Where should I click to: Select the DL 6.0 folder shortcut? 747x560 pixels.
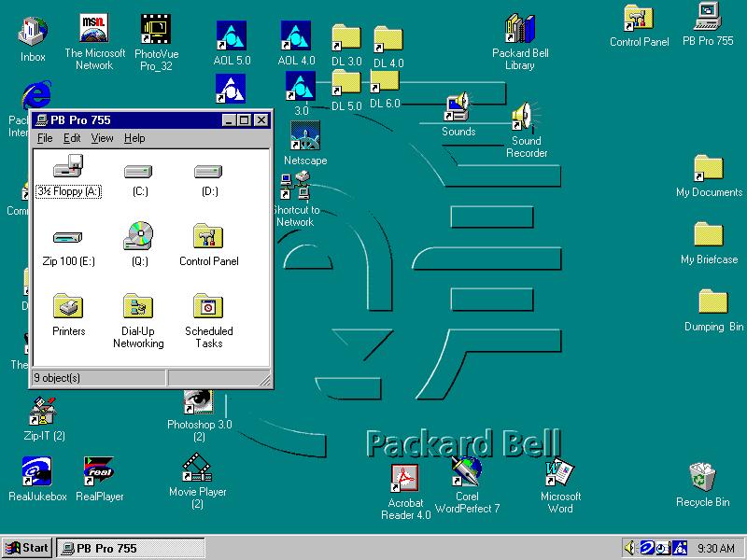(x=385, y=81)
